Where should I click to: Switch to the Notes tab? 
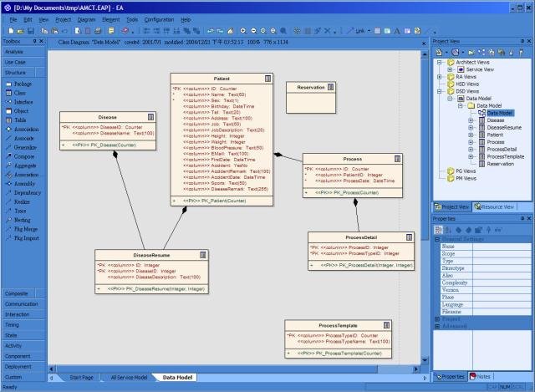(481, 377)
